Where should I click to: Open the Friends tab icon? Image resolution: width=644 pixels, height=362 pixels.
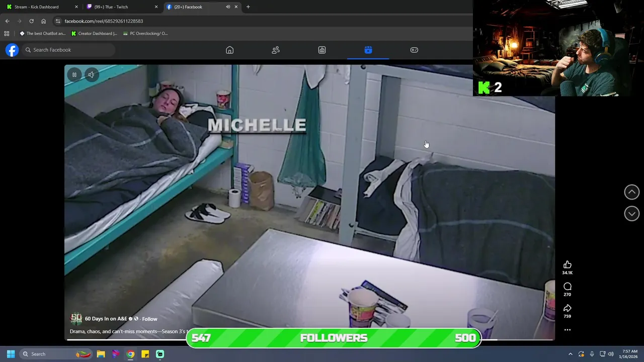[276, 50]
